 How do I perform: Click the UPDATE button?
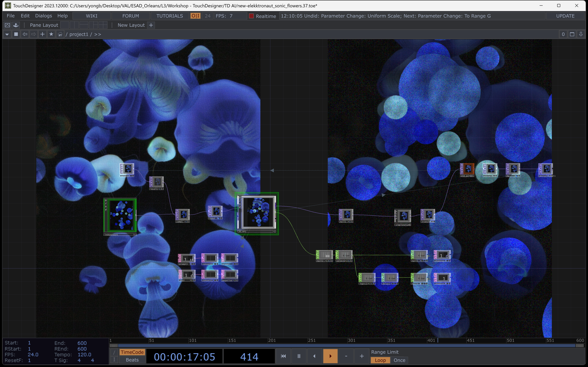[565, 16]
